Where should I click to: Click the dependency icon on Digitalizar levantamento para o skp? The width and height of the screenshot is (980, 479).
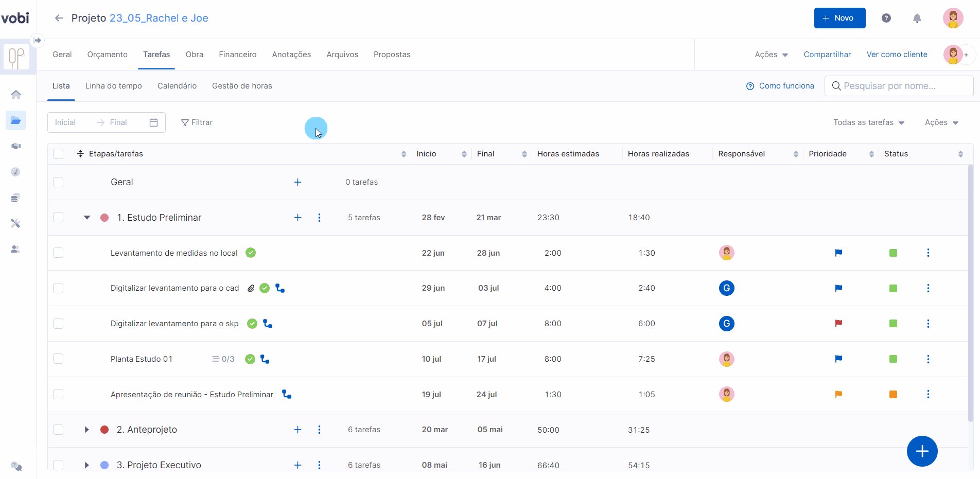click(x=268, y=324)
